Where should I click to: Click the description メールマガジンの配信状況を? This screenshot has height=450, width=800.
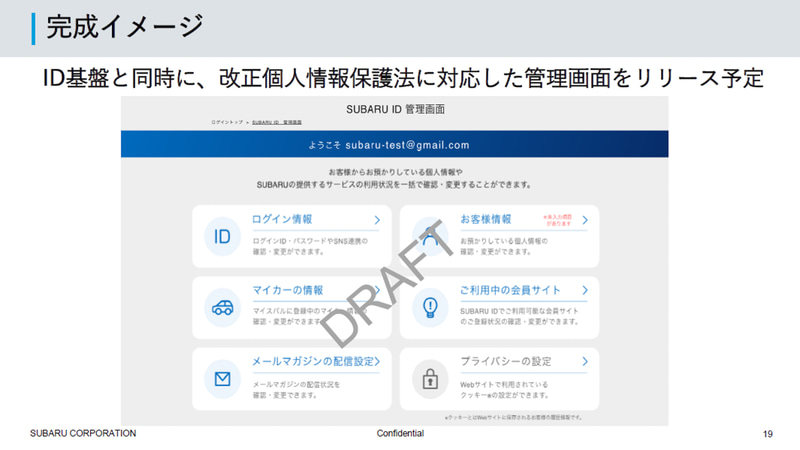[x=296, y=384]
